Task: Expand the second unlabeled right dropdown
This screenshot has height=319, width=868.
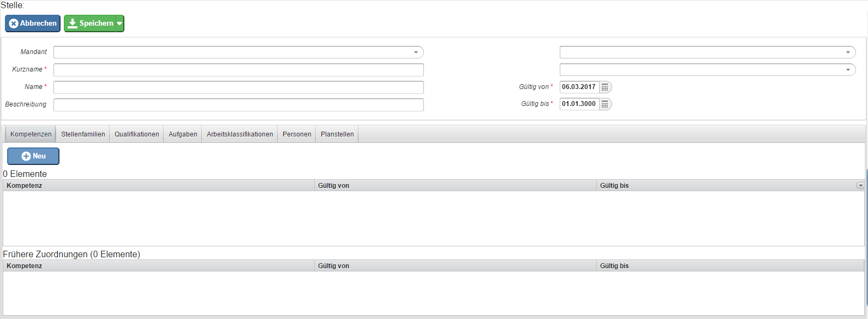Action: [x=847, y=70]
